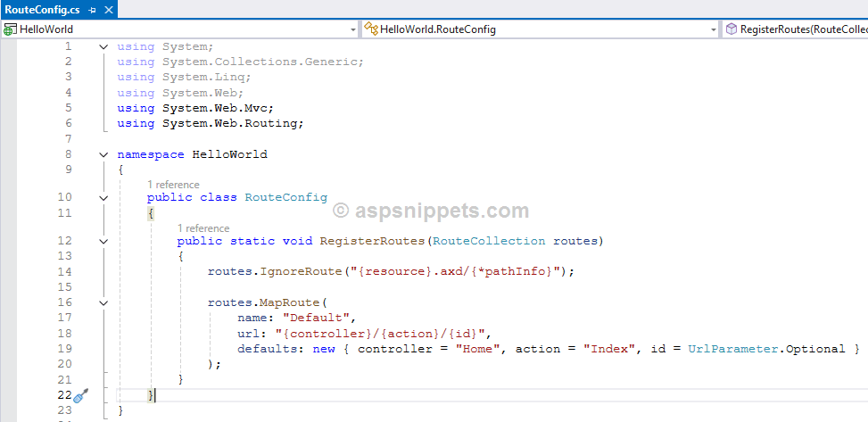Screen dimensions: 868x422
Task: Select the RouteConfig.cs tab
Action: click(43, 10)
